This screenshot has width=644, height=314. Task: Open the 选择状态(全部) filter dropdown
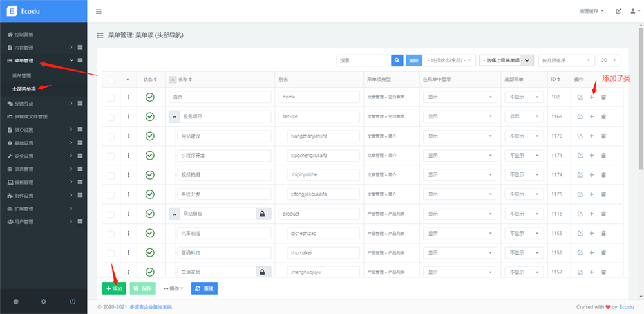pyautogui.click(x=450, y=60)
